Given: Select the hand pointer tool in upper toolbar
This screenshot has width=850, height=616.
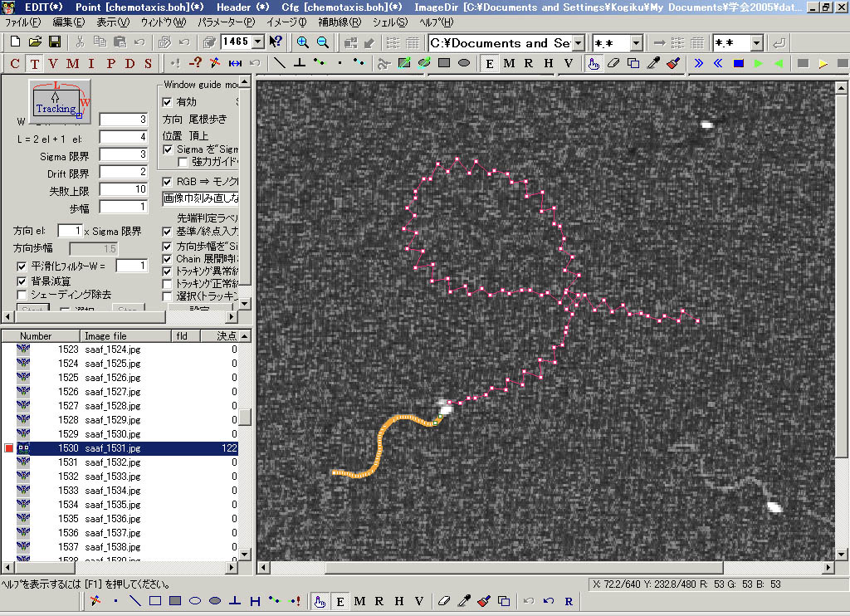Looking at the screenshot, I should click(594, 63).
